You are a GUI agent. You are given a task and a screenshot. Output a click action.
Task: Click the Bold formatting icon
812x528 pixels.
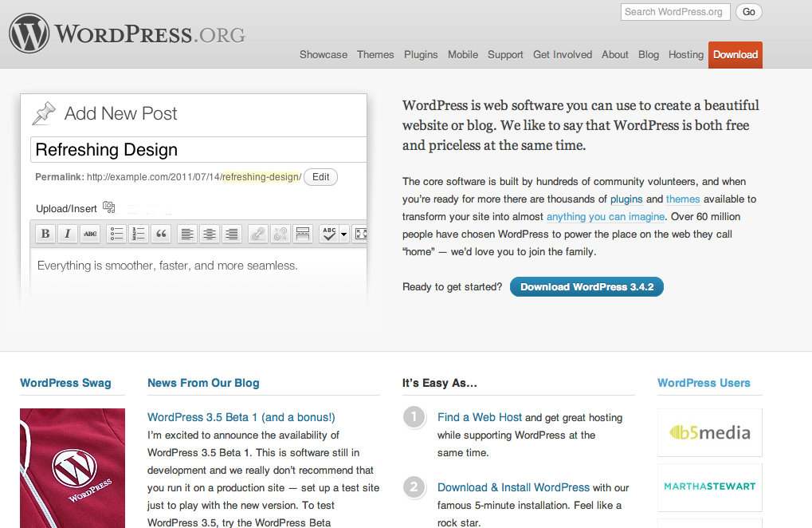tap(45, 234)
